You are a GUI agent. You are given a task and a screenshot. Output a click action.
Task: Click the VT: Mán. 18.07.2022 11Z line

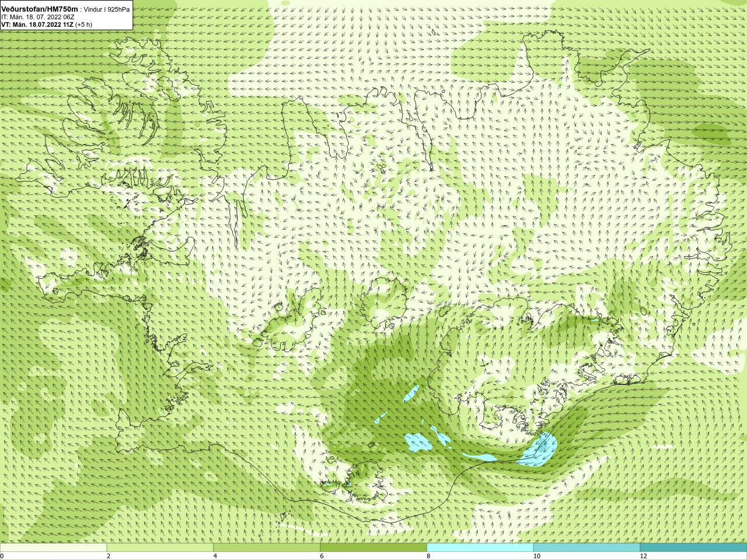47,24
